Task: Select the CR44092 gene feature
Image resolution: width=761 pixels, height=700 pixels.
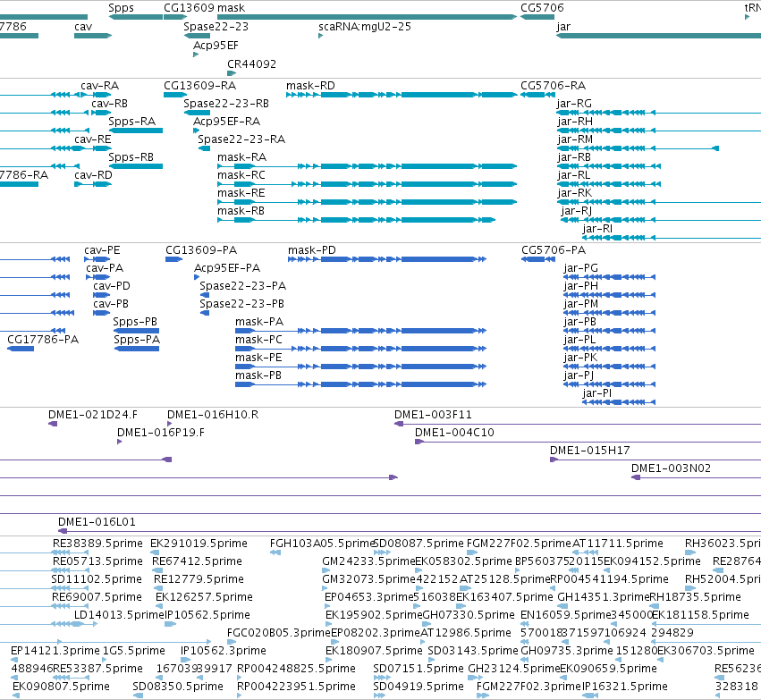Action: tap(232, 73)
